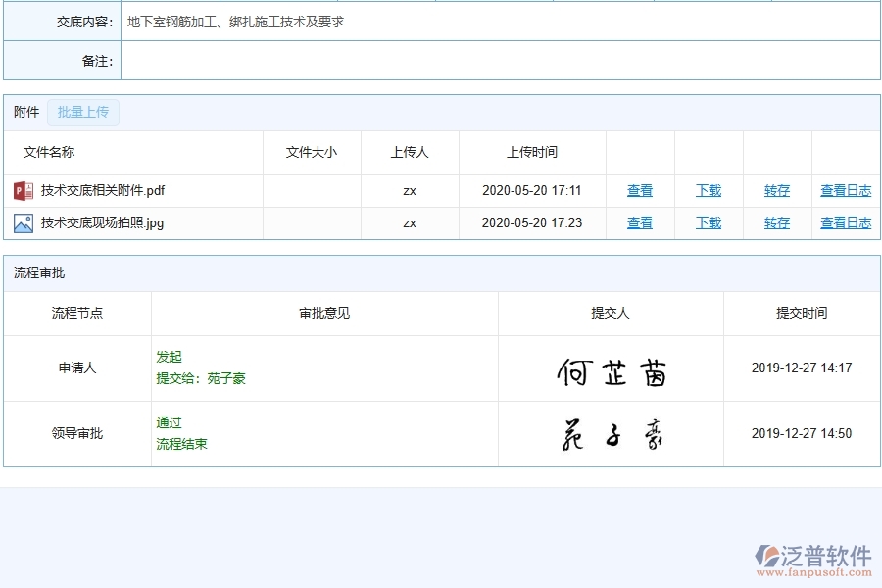Click the 通过 link in 领导审批 row
882x588 pixels.
tap(168, 422)
